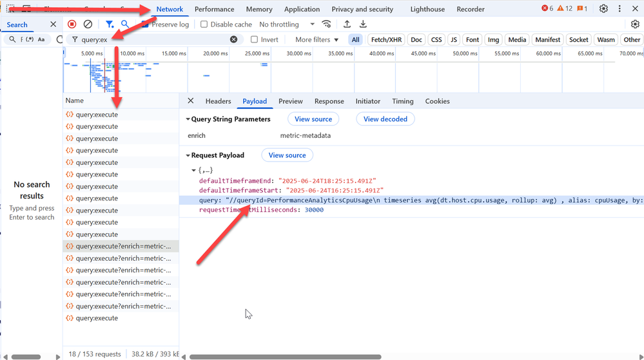Switch to the Performance tab
The width and height of the screenshot is (644, 360).
(x=214, y=10)
